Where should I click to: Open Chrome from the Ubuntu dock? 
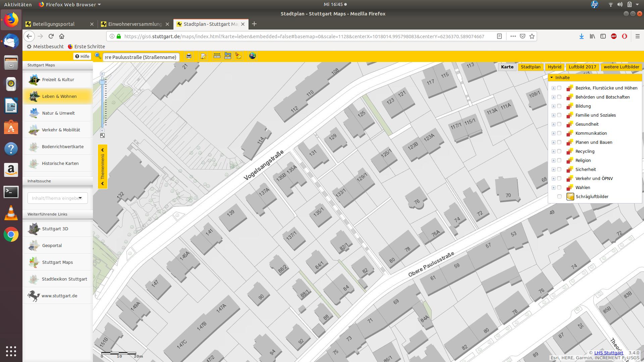[11, 235]
